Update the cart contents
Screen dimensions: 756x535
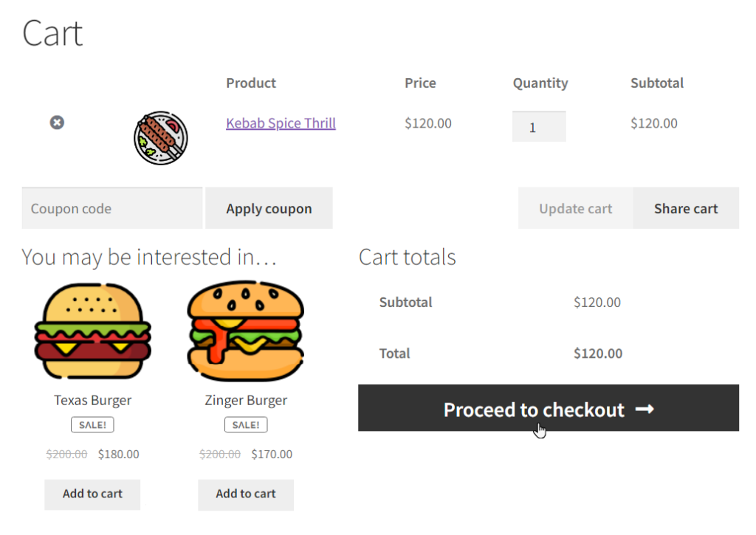pos(576,208)
